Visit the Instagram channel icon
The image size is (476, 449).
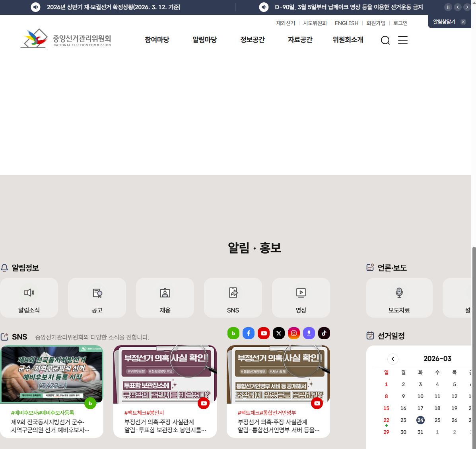pyautogui.click(x=294, y=333)
